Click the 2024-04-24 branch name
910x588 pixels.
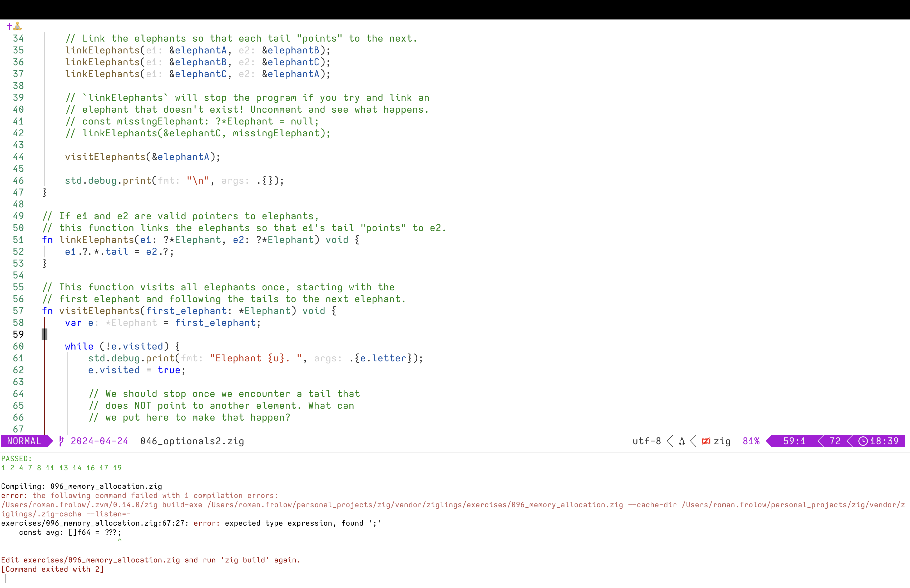[99, 441]
